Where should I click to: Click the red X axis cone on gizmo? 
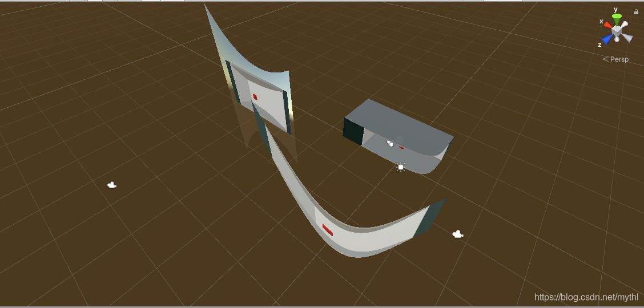coord(607,25)
